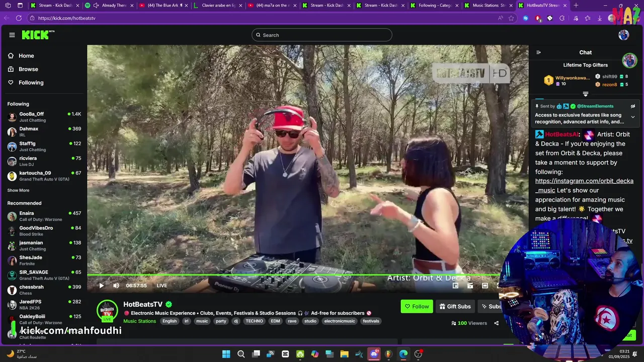Image resolution: width=644 pixels, height=362 pixels.
Task: Switch to Music Stations tab
Action: tap(487, 6)
